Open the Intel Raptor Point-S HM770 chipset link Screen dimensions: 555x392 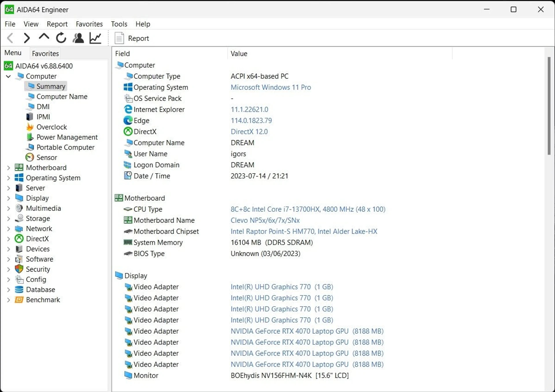point(304,231)
